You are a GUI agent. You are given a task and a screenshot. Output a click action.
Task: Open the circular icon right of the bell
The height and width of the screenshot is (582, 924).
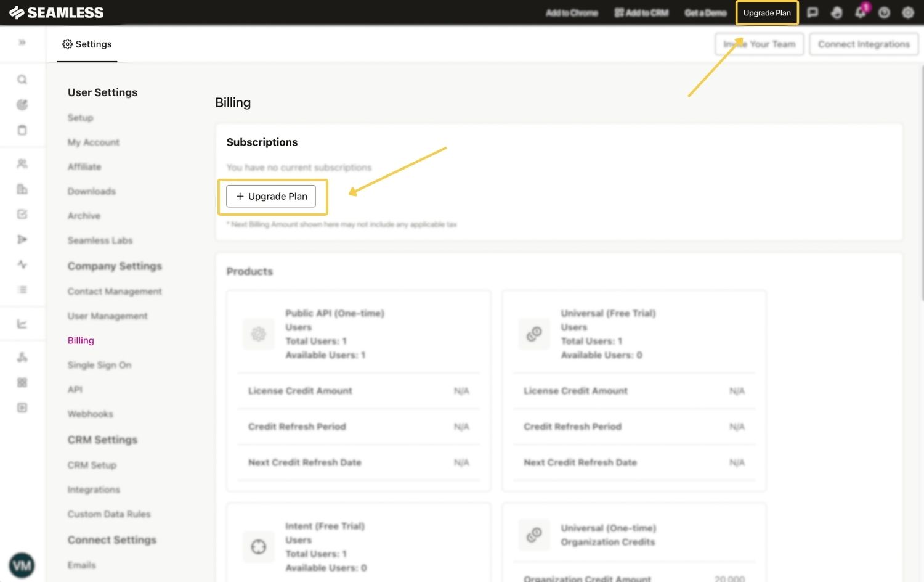tap(884, 12)
